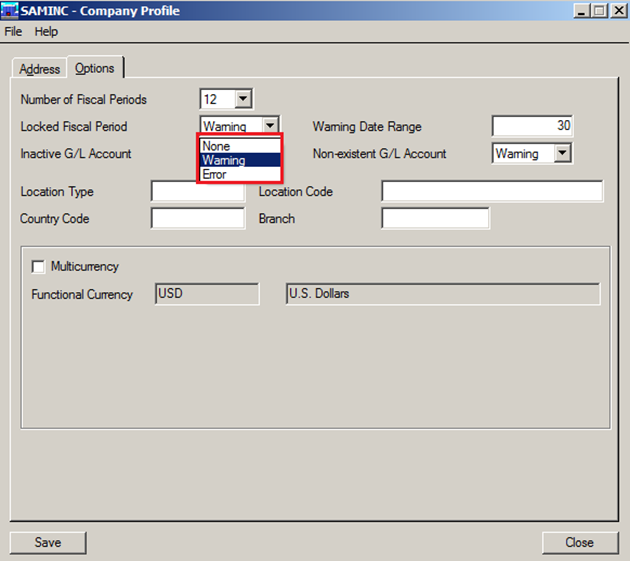This screenshot has width=630, height=561.
Task: Open the Help menu
Action: click(x=46, y=32)
